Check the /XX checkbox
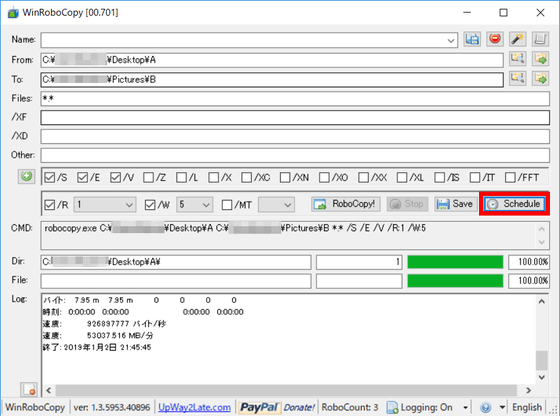Image resolution: width=560 pixels, height=416 pixels. pos(363,177)
